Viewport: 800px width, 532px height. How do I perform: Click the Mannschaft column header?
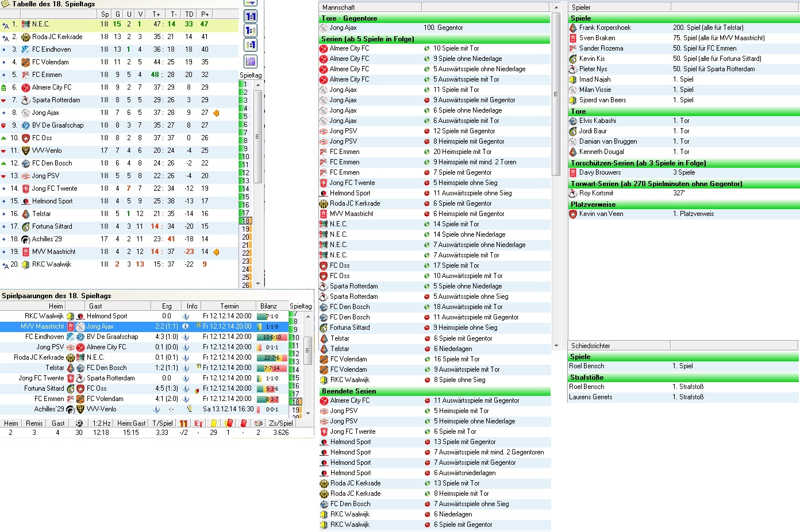point(370,7)
